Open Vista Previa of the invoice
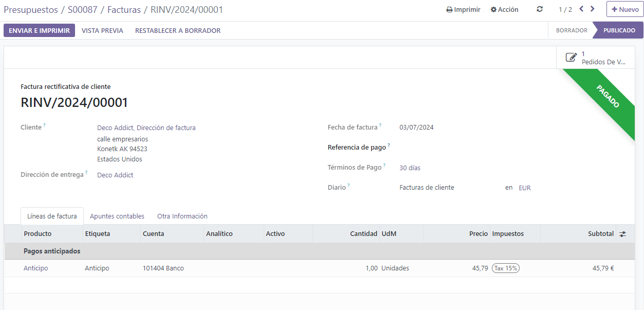644x310 pixels. coord(102,31)
